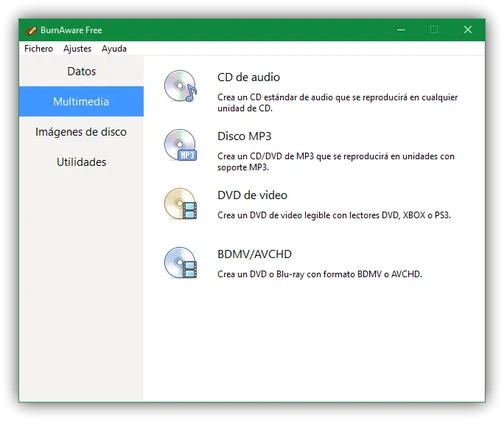The image size is (504, 421).
Task: Minimize the BurnAware Free window
Action: point(401,30)
